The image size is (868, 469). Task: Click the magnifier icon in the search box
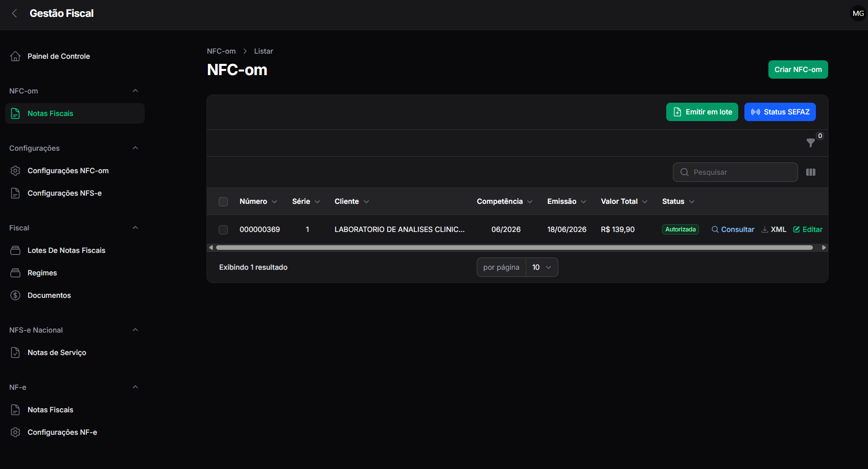685,172
